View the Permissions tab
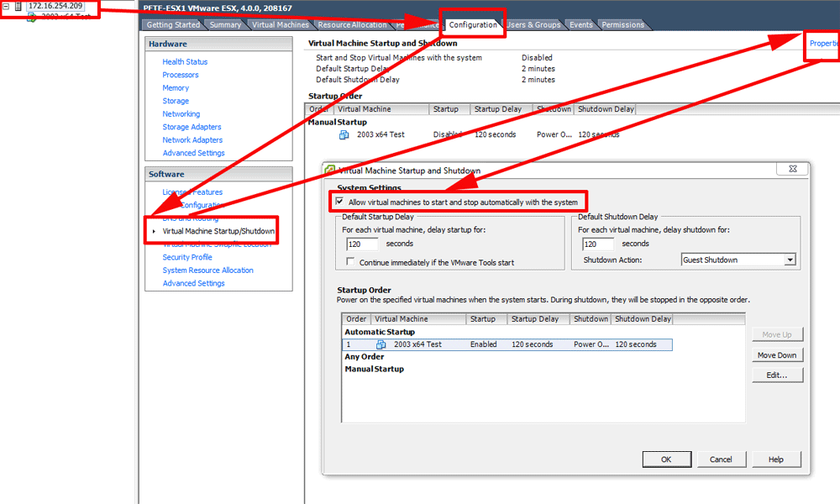The height and width of the screenshot is (504, 840). click(x=622, y=24)
